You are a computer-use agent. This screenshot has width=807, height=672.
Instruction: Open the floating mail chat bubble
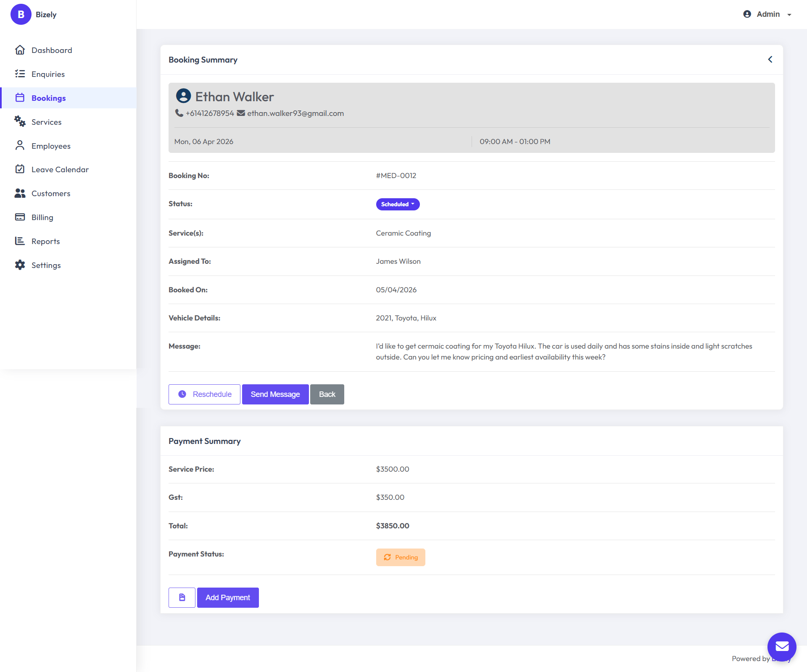click(x=782, y=647)
